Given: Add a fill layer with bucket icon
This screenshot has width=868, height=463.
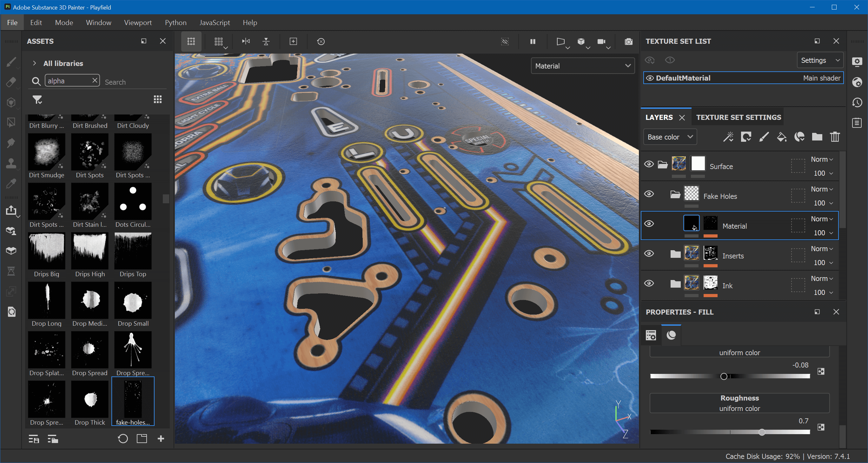Looking at the screenshot, I should pyautogui.click(x=782, y=137).
